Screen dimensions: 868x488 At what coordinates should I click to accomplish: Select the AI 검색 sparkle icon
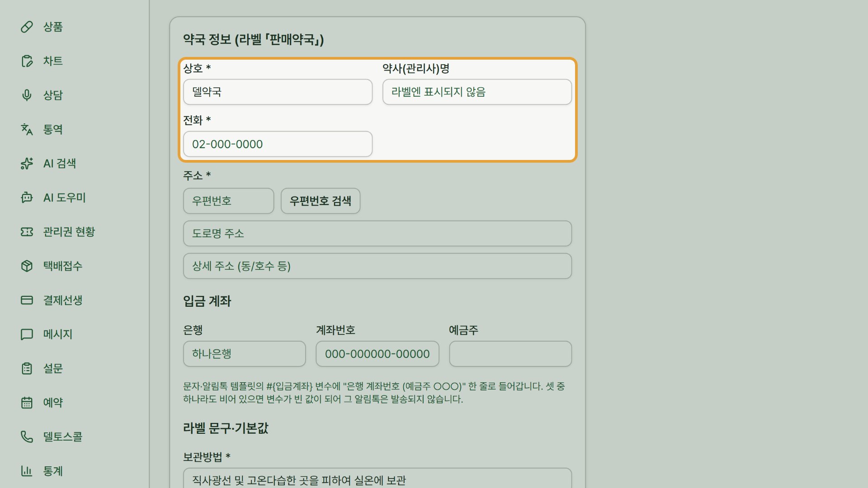point(27,164)
